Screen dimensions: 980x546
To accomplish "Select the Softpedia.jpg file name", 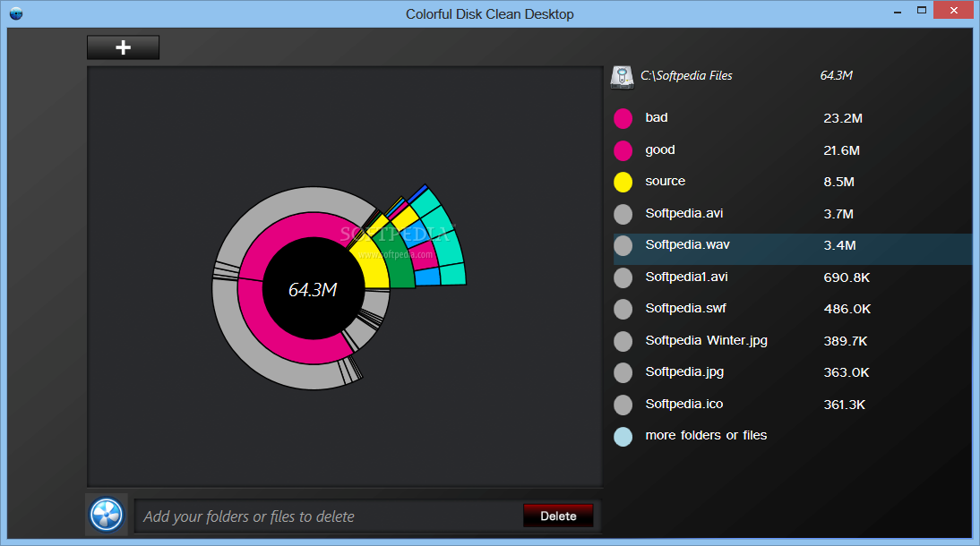I will coord(684,371).
